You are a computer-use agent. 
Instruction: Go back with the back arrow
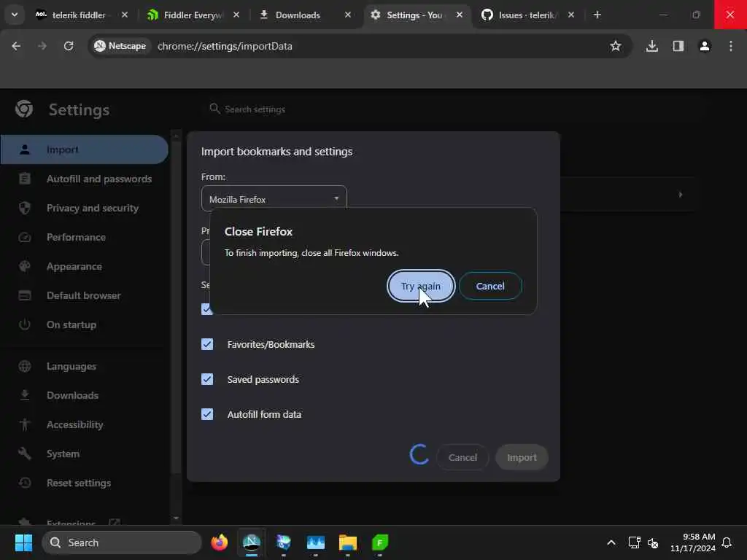[16, 46]
